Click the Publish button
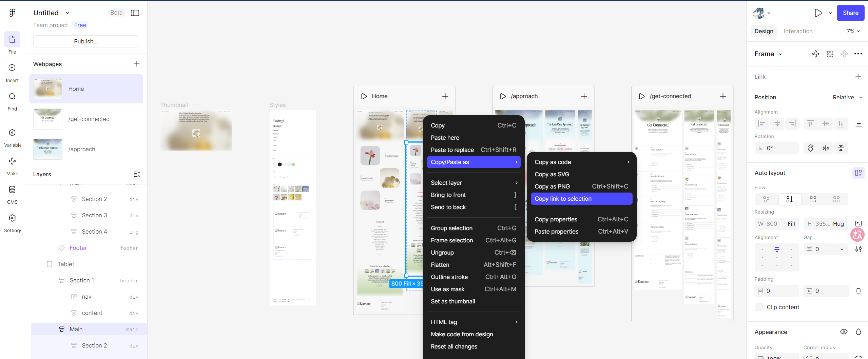 click(x=86, y=41)
